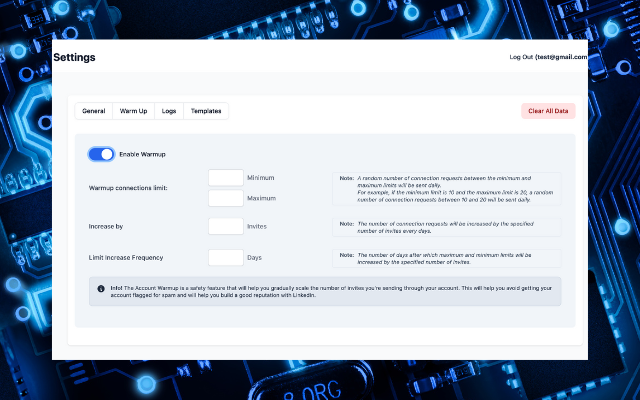Switch to the Warm Up tab

[x=133, y=111]
